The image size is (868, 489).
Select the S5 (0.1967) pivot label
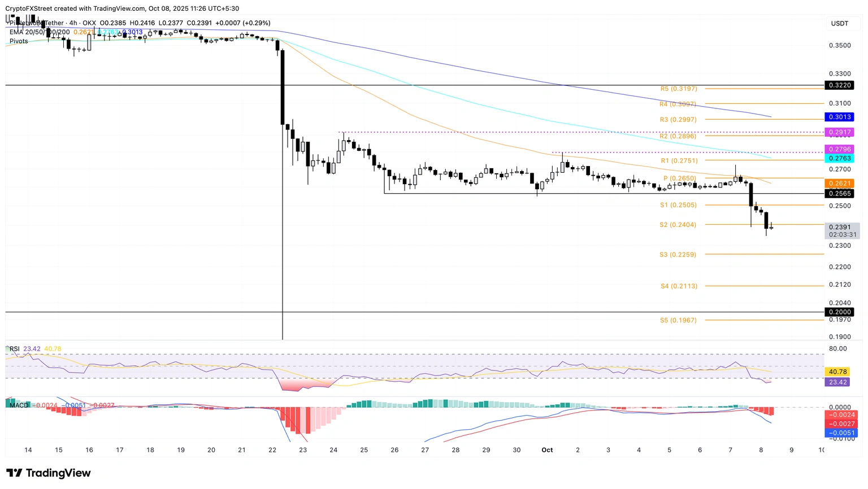click(678, 320)
